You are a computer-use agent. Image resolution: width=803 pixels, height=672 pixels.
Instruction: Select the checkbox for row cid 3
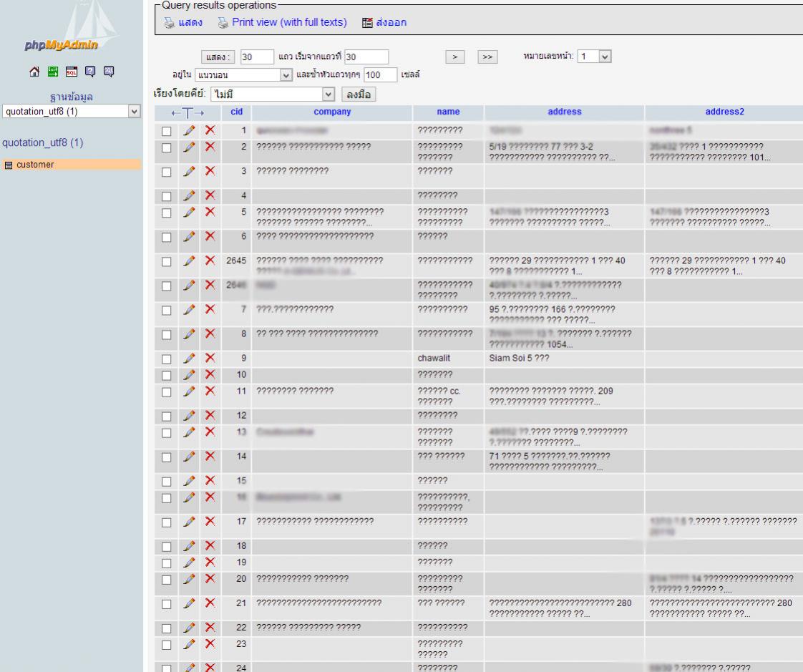click(167, 172)
